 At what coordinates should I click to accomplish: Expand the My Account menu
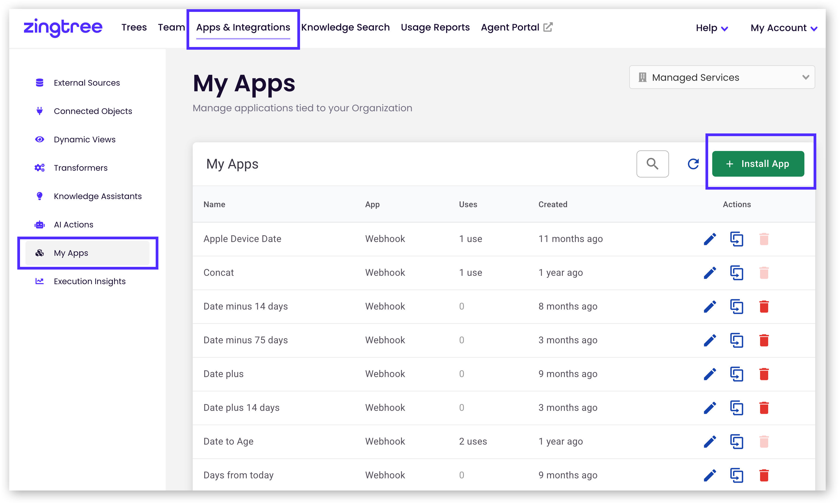tap(783, 28)
